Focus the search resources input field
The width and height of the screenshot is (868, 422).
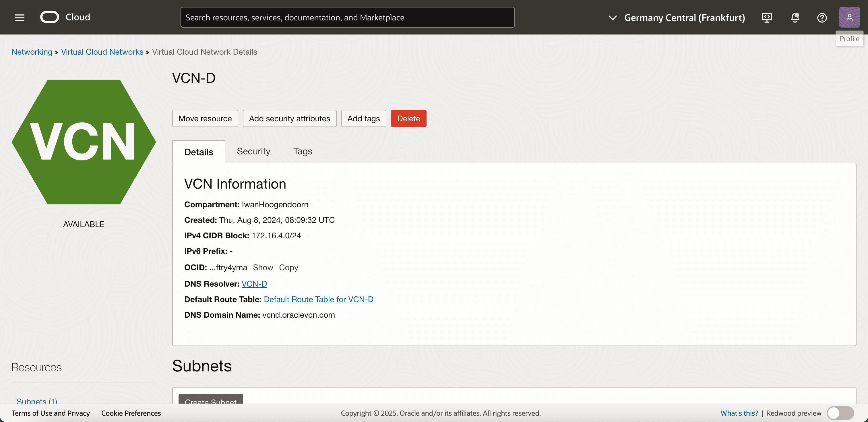coord(347,18)
